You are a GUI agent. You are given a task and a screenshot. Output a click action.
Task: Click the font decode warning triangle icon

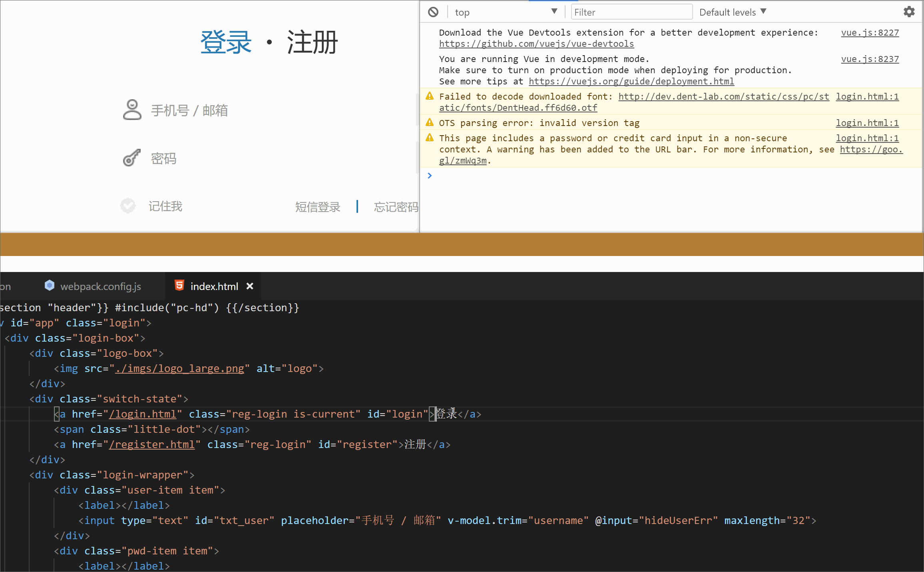coord(430,96)
